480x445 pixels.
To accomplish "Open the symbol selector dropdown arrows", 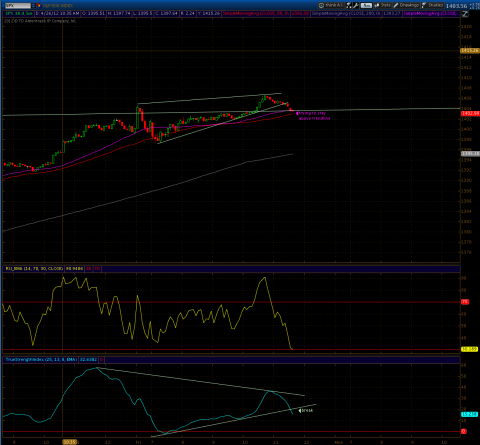I will 34,5.
